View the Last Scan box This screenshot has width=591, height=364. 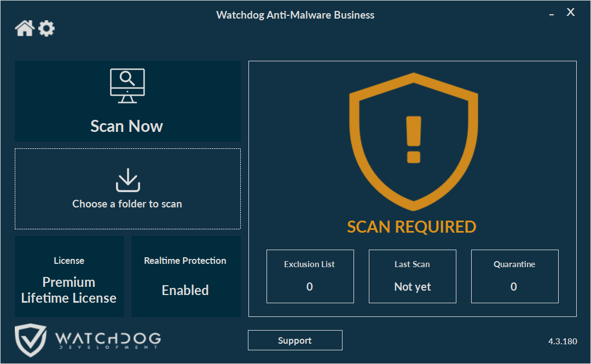[x=413, y=276]
